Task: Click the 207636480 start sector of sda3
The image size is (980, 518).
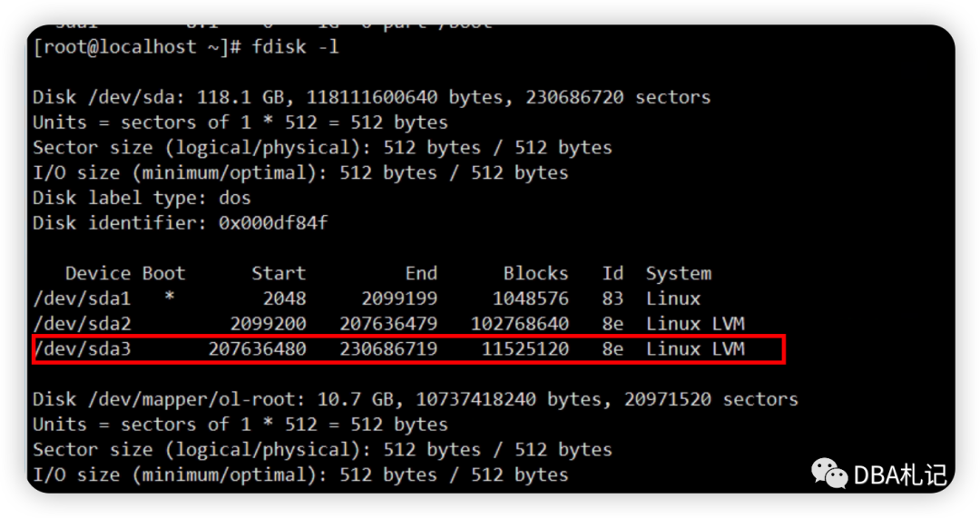Action: pos(257,348)
